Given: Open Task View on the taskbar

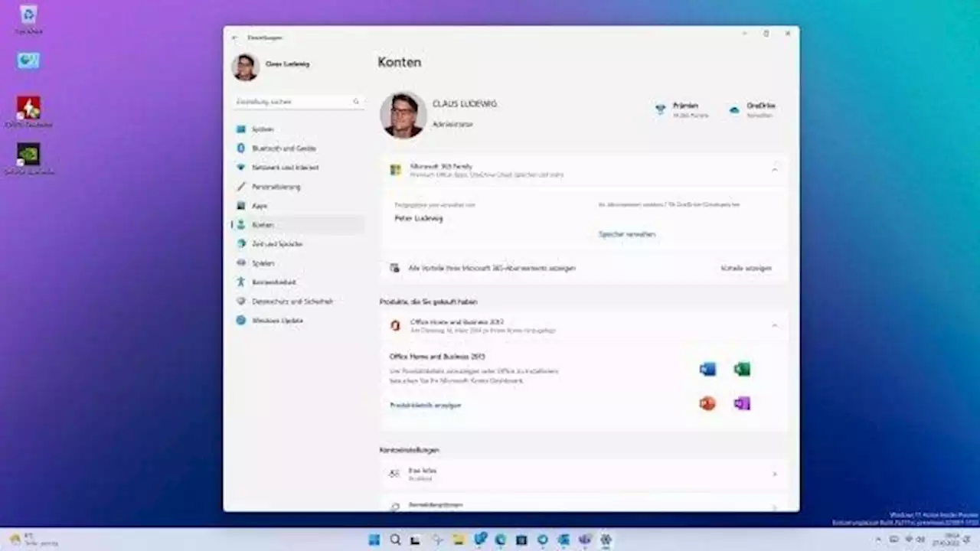Looking at the screenshot, I should pos(416,540).
